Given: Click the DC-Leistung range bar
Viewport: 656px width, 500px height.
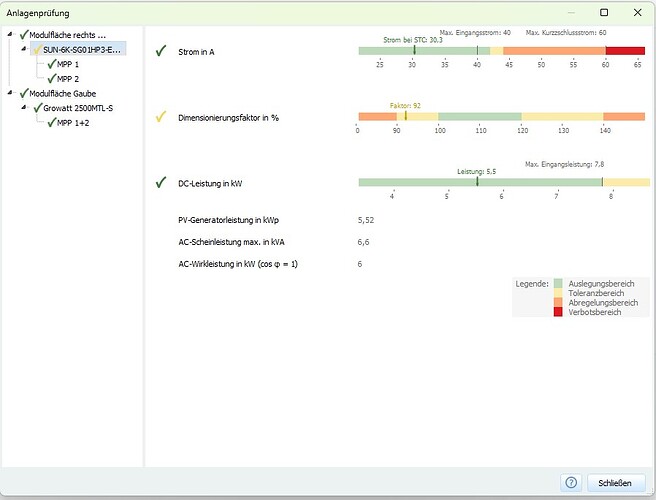Looking at the screenshot, I should [x=504, y=182].
